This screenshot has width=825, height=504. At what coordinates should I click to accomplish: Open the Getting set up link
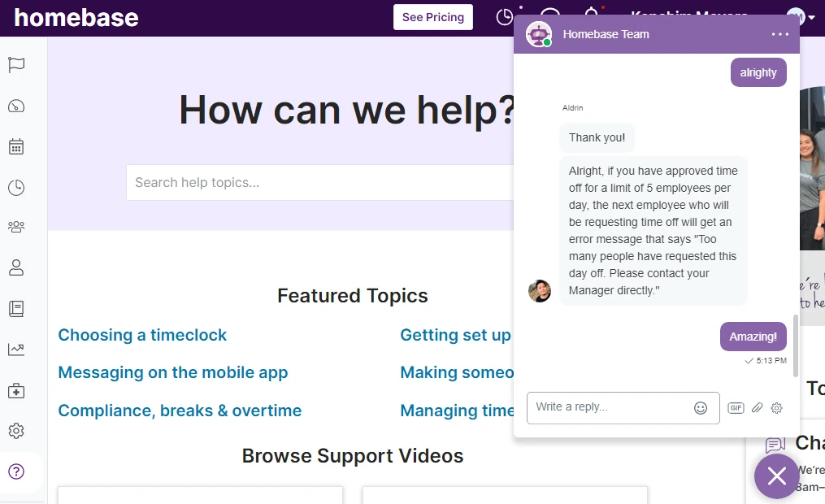(456, 335)
